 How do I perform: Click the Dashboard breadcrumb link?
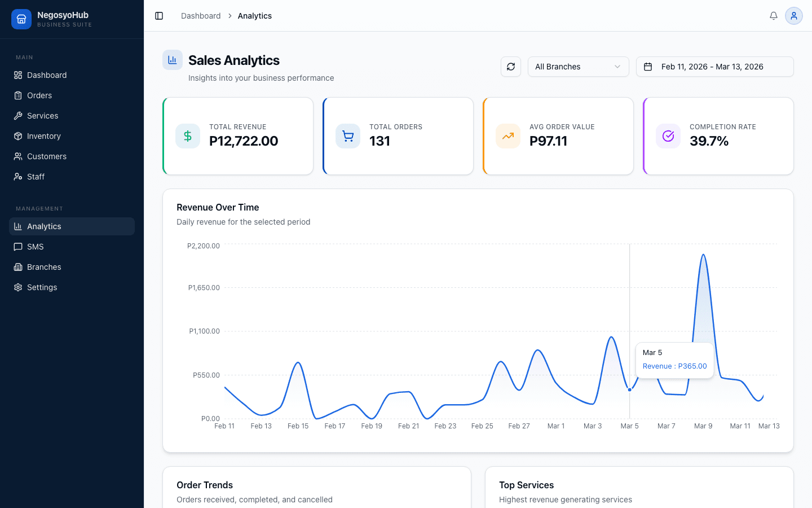201,16
